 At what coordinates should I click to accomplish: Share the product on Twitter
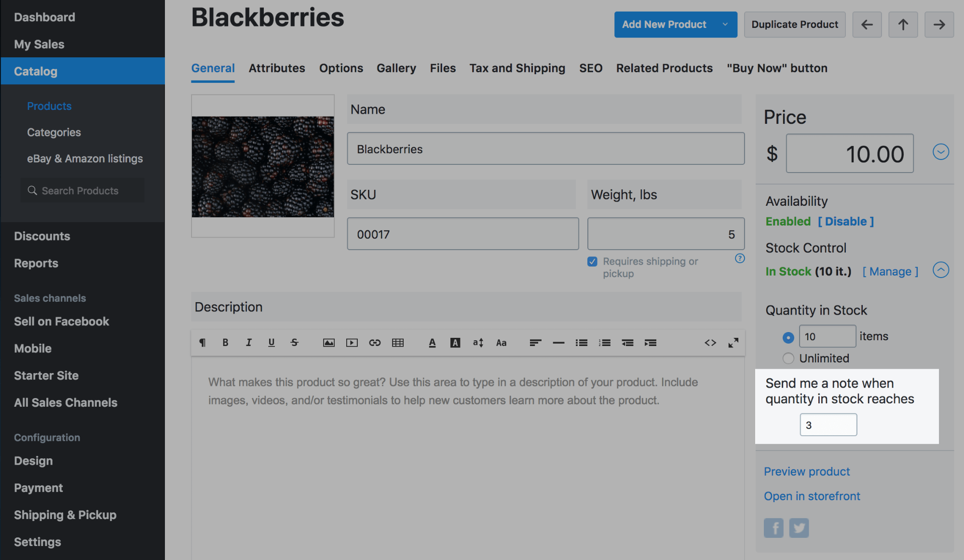[799, 528]
